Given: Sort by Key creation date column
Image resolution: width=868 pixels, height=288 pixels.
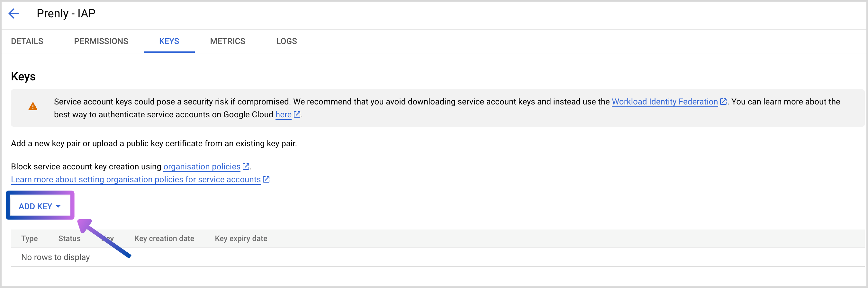Looking at the screenshot, I should tap(164, 239).
